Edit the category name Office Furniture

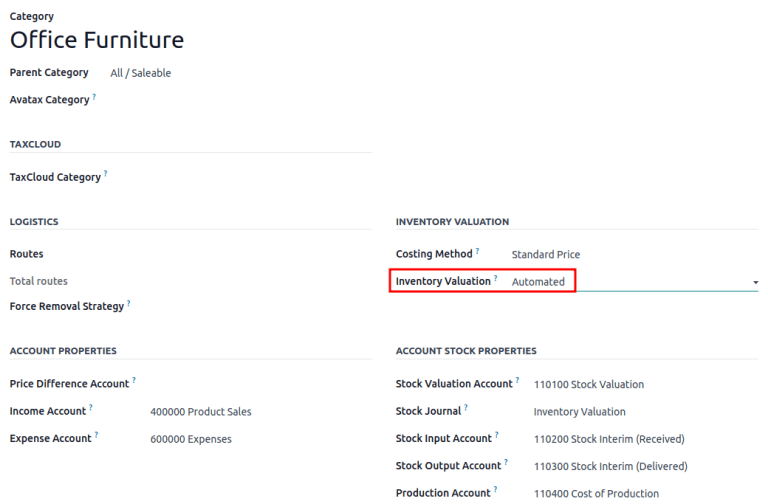pyautogui.click(x=97, y=40)
